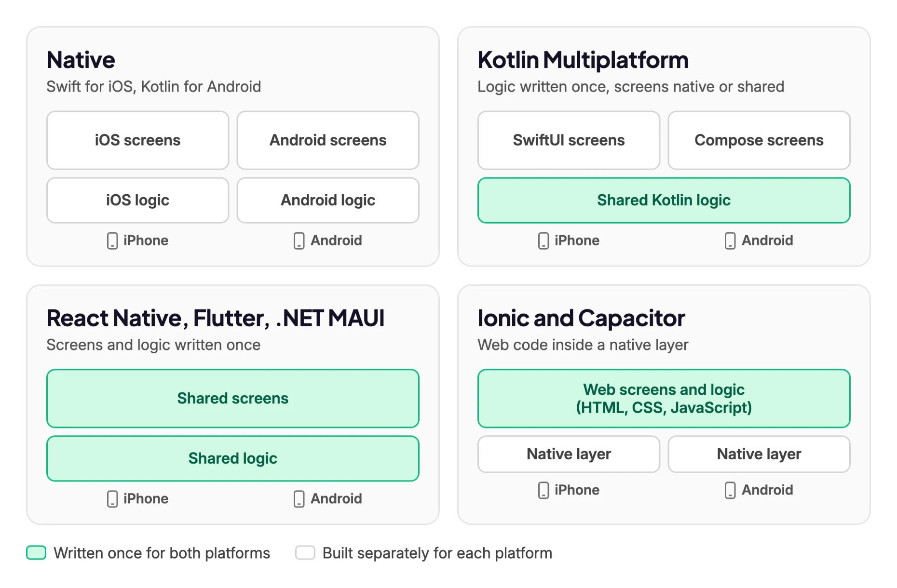Click 'Built separately for each platform' legend text
This screenshot has height=588, width=897.
click(x=437, y=553)
